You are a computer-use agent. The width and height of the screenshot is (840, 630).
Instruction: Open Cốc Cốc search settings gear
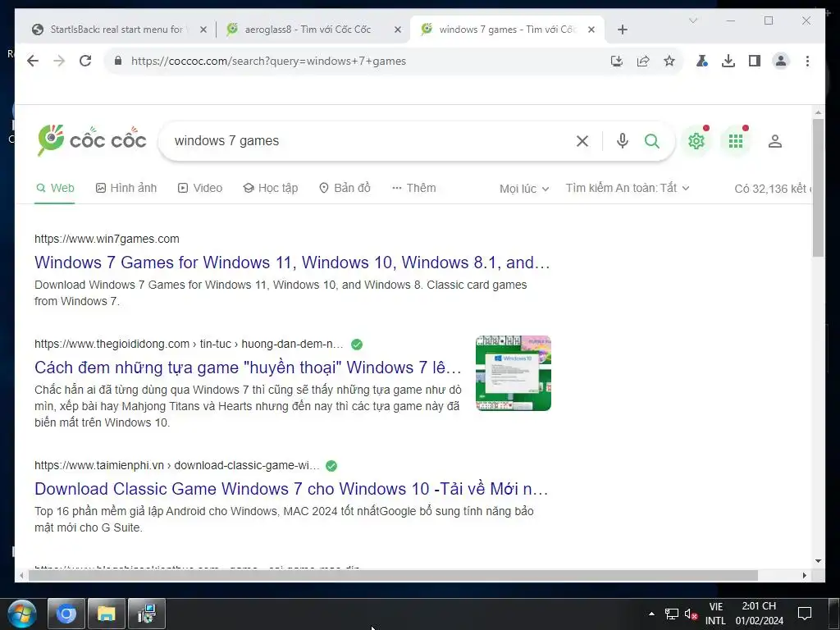pos(696,141)
